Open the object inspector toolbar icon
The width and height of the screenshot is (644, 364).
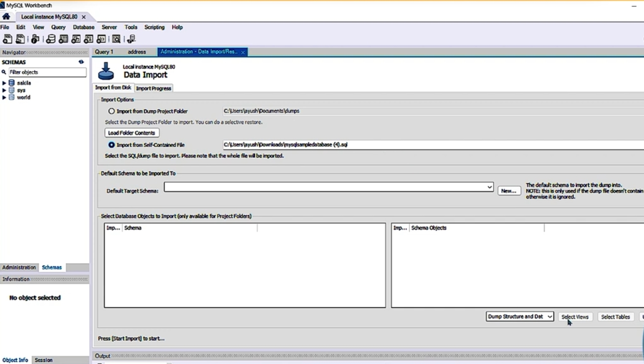tap(35, 39)
